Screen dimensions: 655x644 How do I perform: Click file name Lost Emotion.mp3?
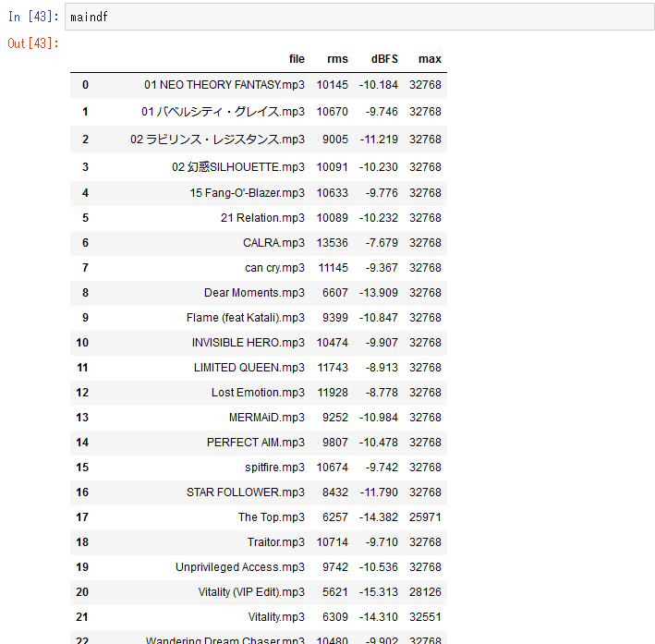258,393
